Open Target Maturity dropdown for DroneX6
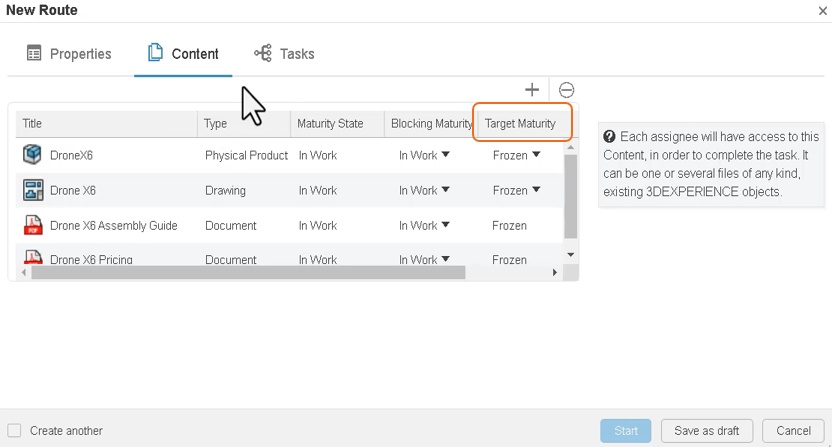832x447 pixels. (536, 155)
